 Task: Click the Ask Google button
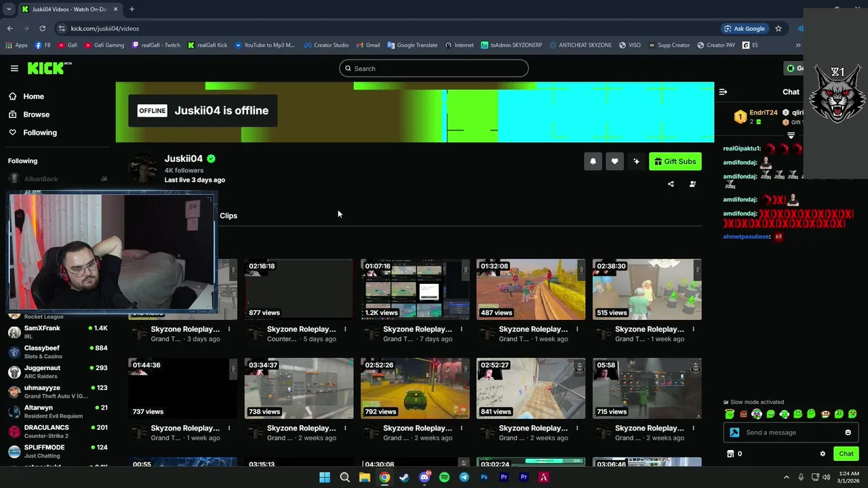[745, 28]
